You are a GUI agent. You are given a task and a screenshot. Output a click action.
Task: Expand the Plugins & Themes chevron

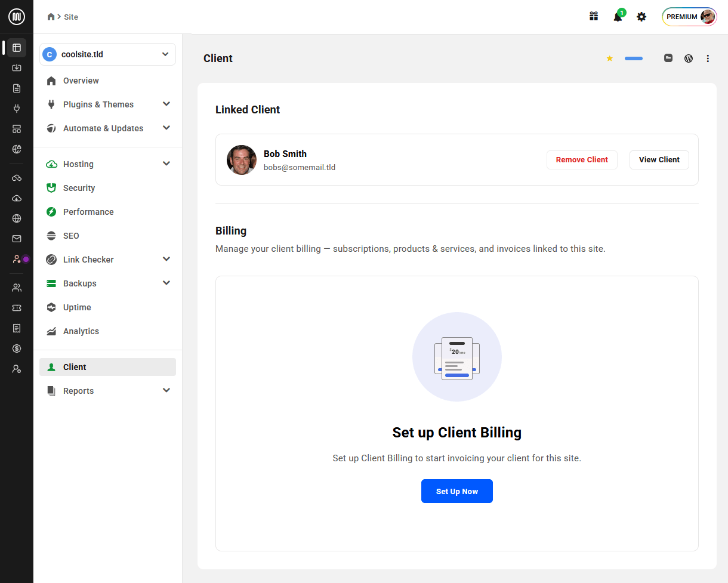coord(166,104)
